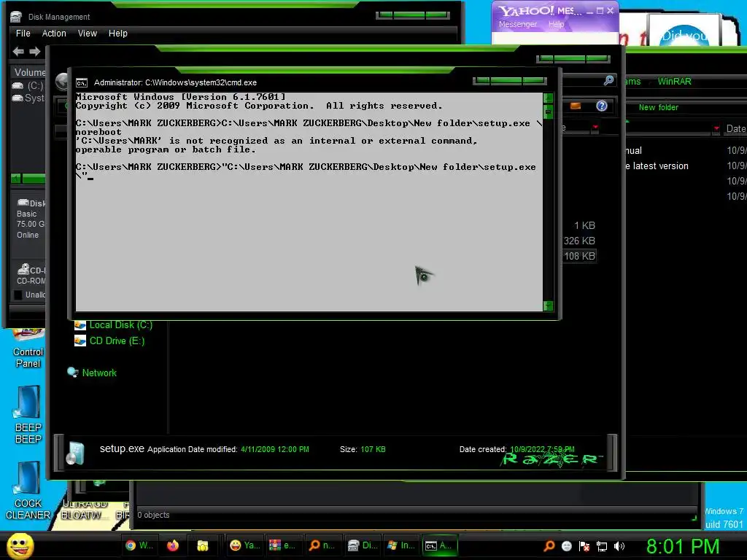747x560 pixels.
Task: Open the smiley Start button
Action: pos(20,546)
